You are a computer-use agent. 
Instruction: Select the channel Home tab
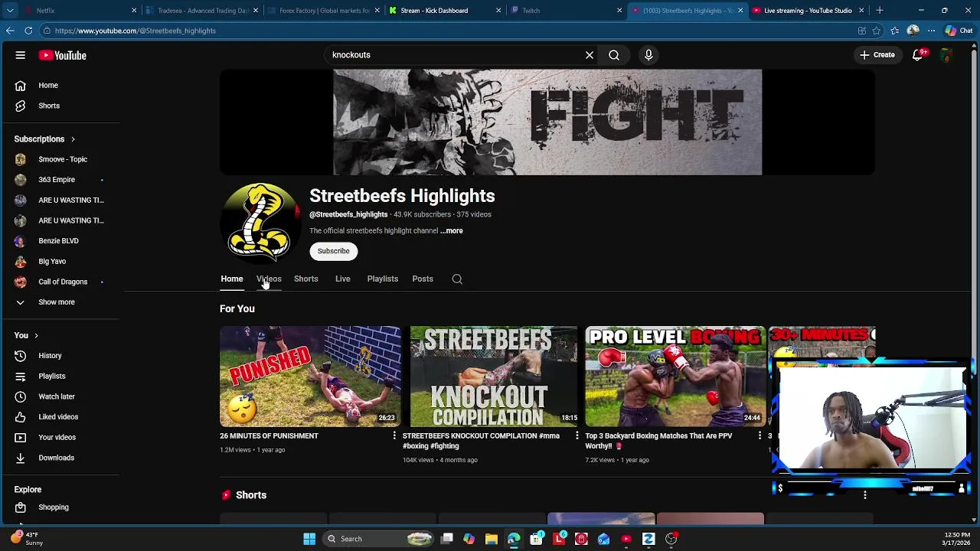tap(232, 279)
